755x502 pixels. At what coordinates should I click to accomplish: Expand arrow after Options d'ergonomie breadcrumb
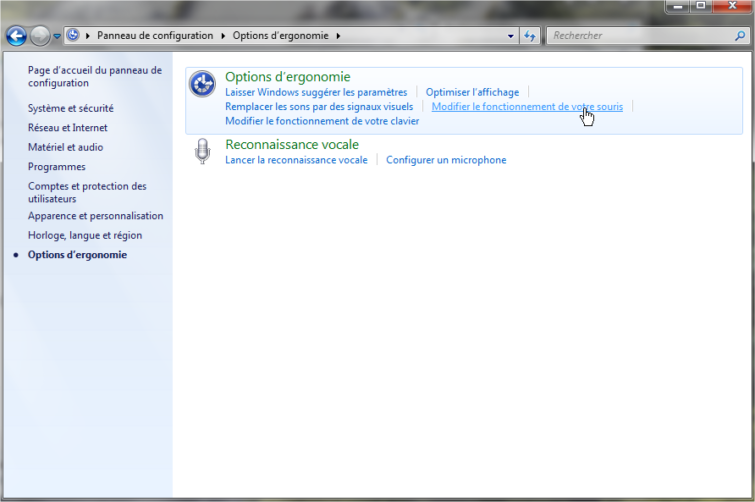pyautogui.click(x=338, y=36)
